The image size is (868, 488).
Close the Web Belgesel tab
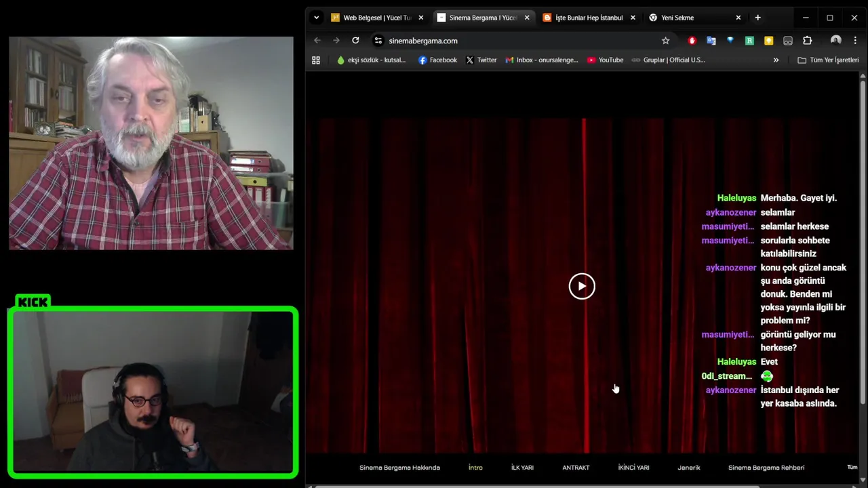pos(420,18)
